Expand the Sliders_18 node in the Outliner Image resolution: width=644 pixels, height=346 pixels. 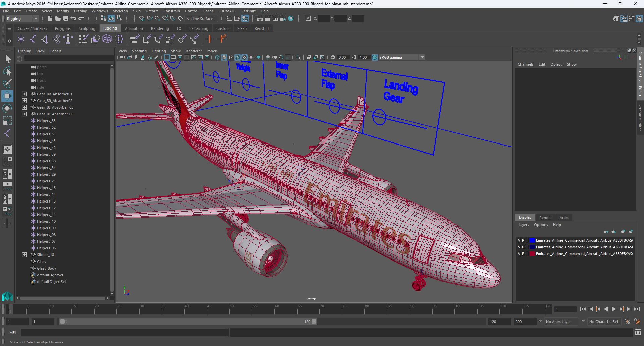pyautogui.click(x=24, y=255)
